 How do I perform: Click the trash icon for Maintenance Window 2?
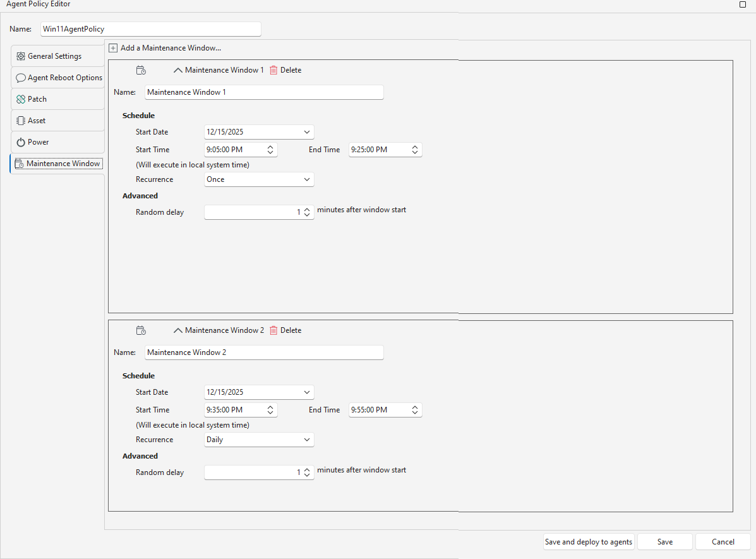273,330
